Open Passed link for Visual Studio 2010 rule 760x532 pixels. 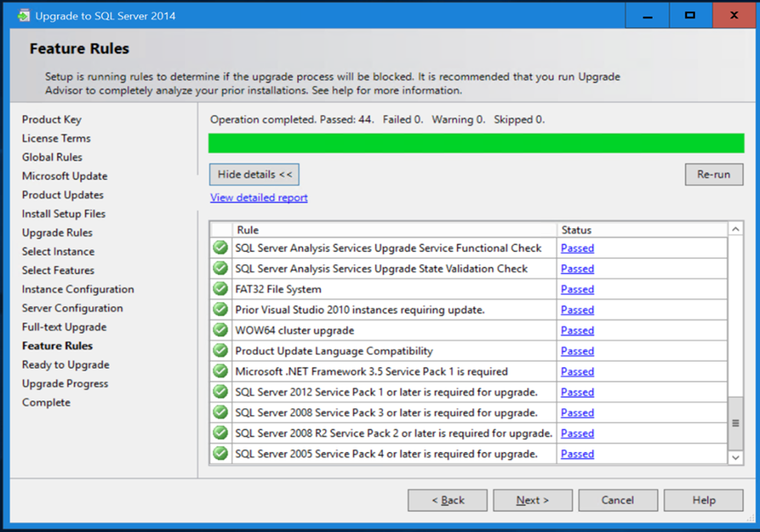point(577,310)
